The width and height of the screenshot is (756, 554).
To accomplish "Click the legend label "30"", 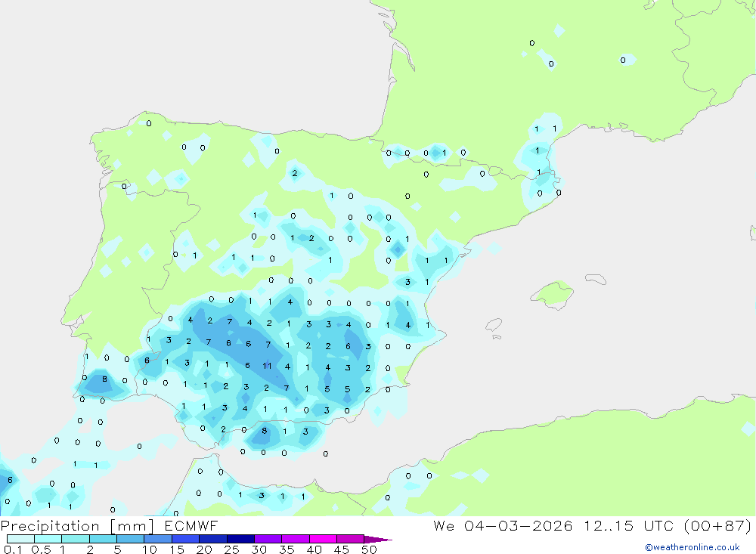I will (259, 549).
